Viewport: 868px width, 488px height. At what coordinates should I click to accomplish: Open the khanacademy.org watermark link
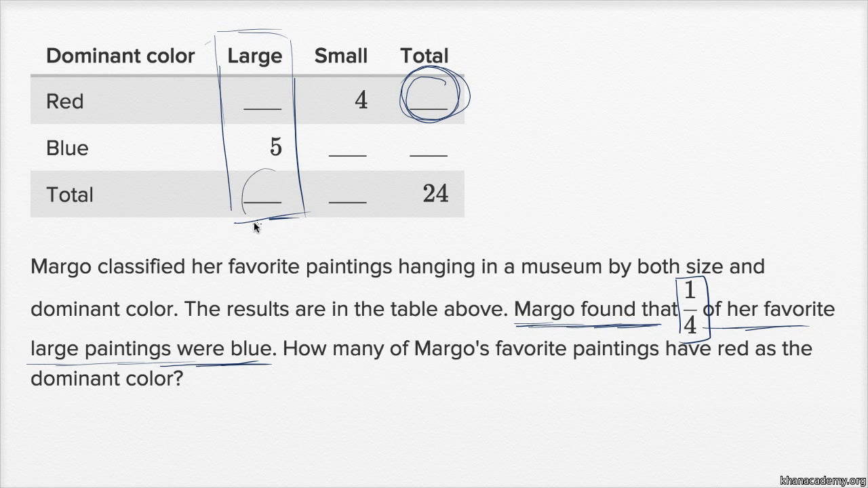click(823, 481)
